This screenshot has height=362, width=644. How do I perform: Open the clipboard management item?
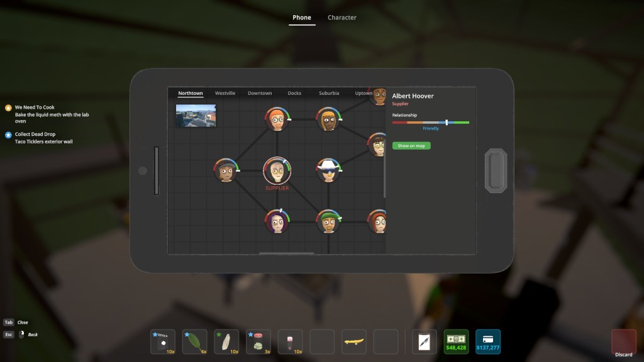[425, 341]
